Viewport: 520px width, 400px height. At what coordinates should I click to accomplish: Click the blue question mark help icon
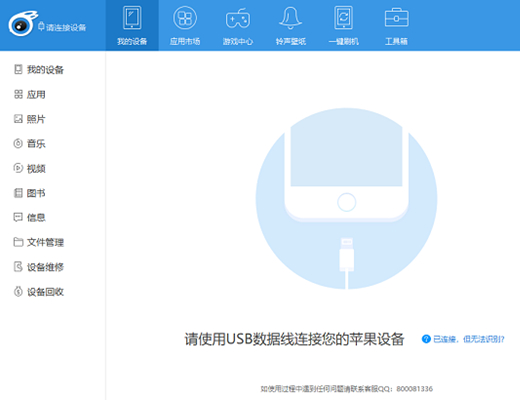point(426,339)
